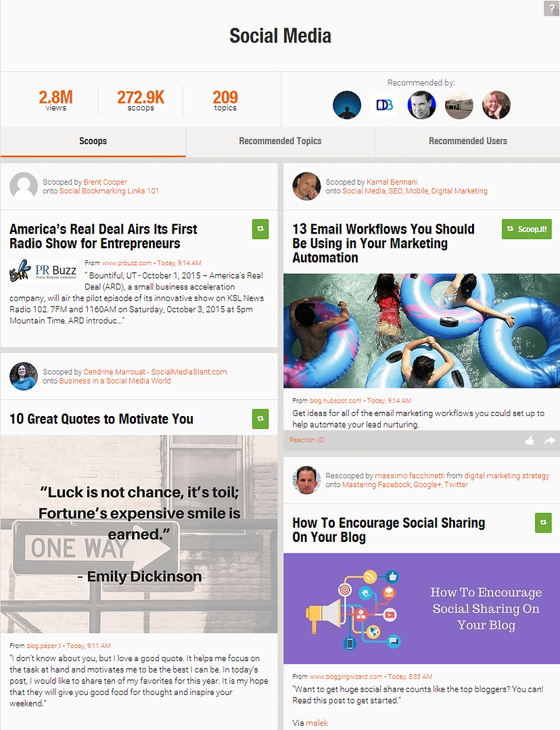Click the help question mark icon
Image resolution: width=560 pixels, height=730 pixels.
[x=552, y=8]
